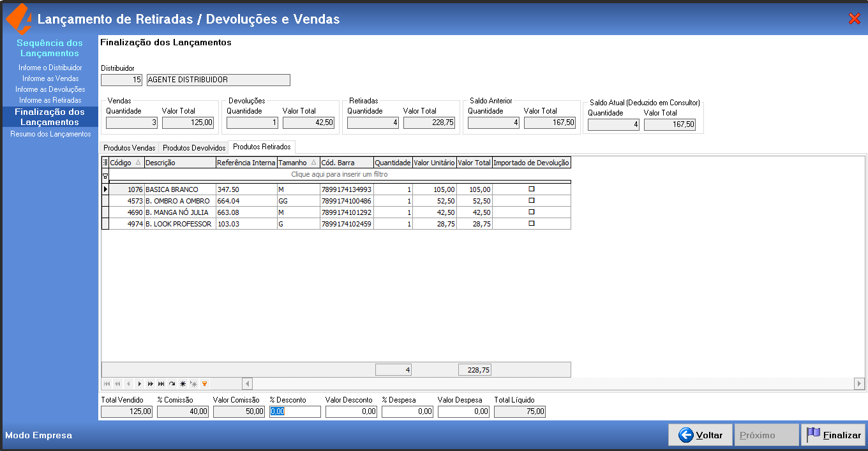Click the horizontal scrollbar left arrow
868x451 pixels.
pyautogui.click(x=248, y=383)
